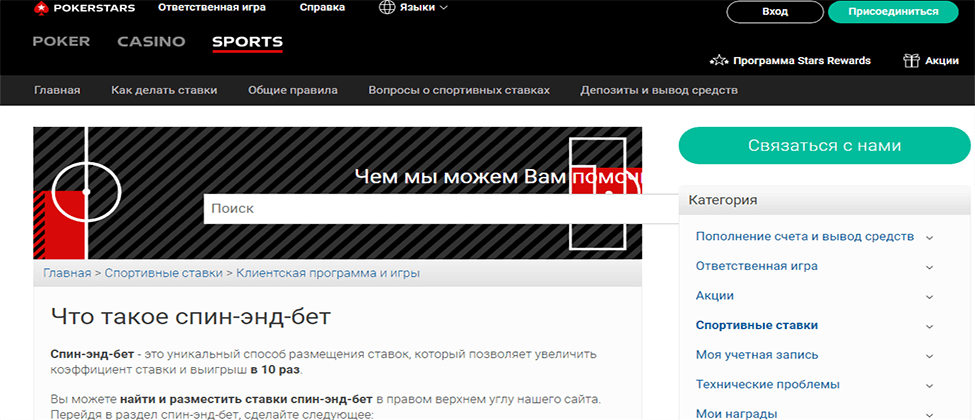Click banner text Чем мы можем Вам помочь
The height and width of the screenshot is (420, 975).
click(497, 177)
